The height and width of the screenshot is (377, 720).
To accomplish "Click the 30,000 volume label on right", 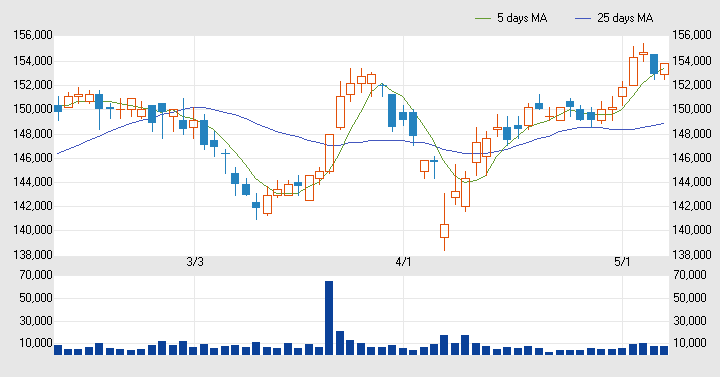I will tap(690, 321).
